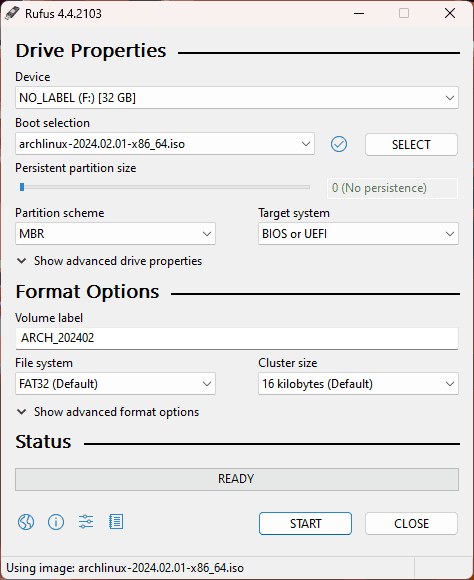Open the language globe icon

point(26,522)
